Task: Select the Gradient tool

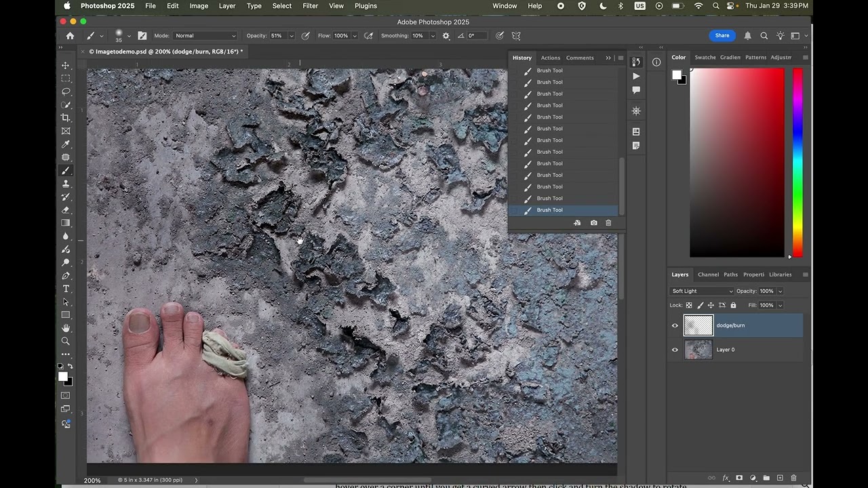Action: click(x=66, y=223)
